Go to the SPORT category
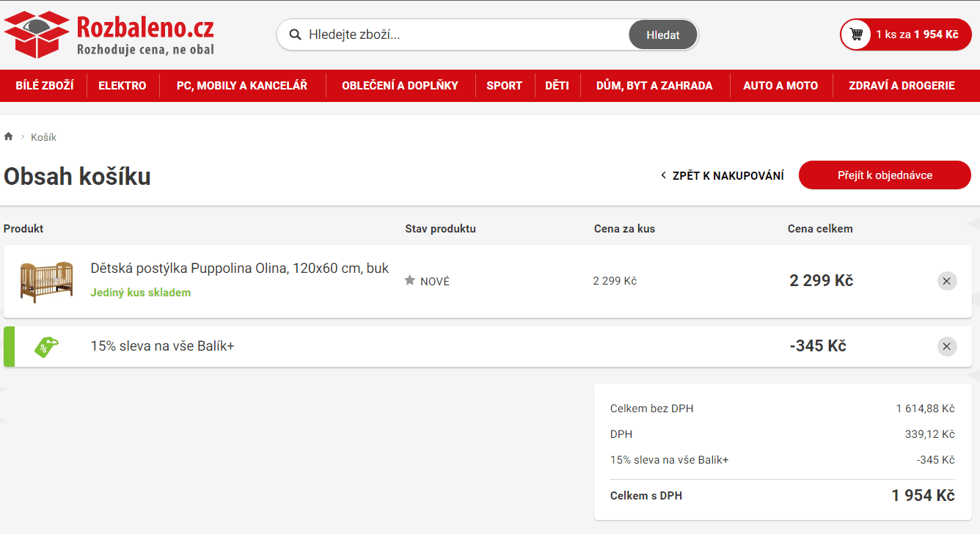This screenshot has width=980, height=534. click(505, 86)
